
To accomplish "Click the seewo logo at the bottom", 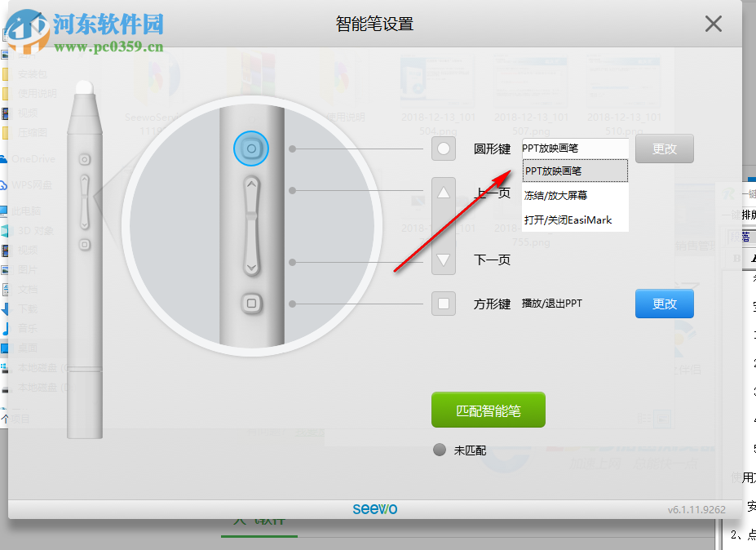I will (374, 509).
